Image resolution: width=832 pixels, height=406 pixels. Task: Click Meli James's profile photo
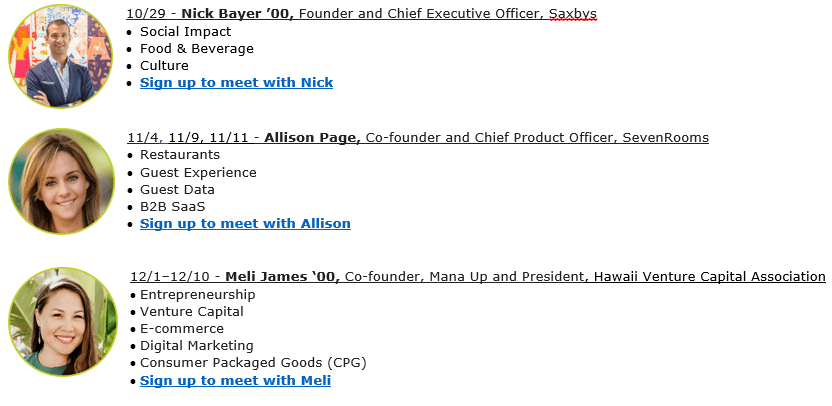click(62, 321)
